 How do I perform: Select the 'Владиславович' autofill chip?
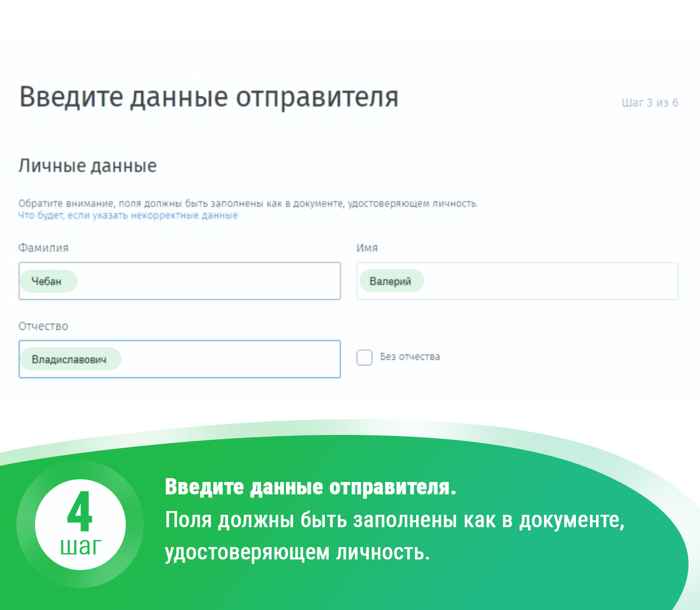[69, 359]
